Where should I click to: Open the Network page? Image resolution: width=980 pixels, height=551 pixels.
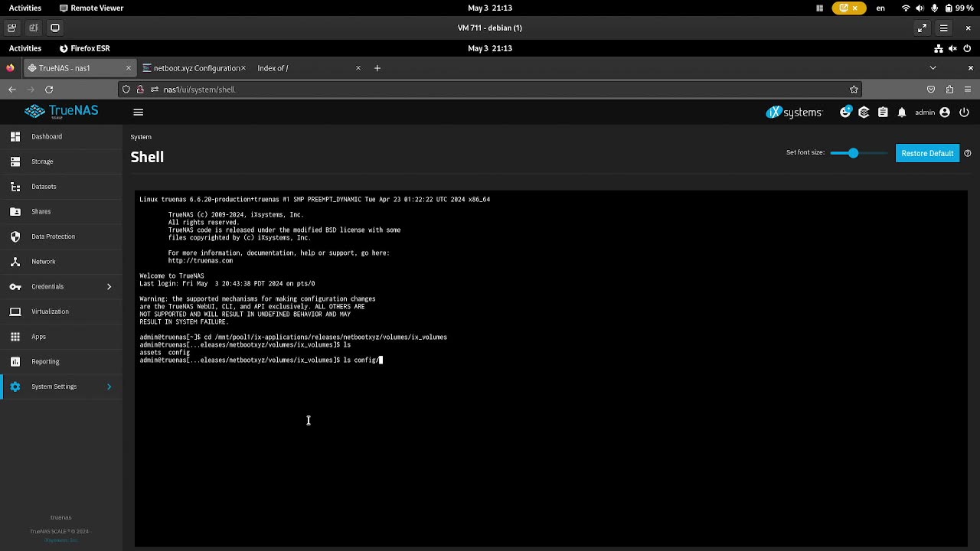(x=61, y=262)
